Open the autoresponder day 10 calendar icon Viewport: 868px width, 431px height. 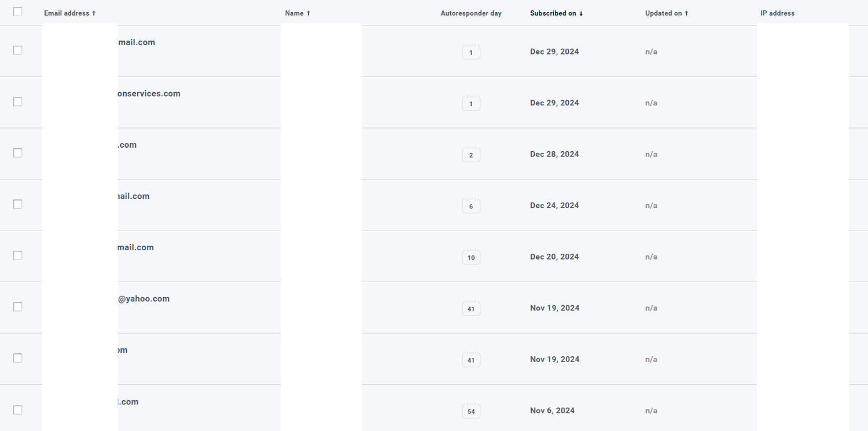tap(471, 257)
